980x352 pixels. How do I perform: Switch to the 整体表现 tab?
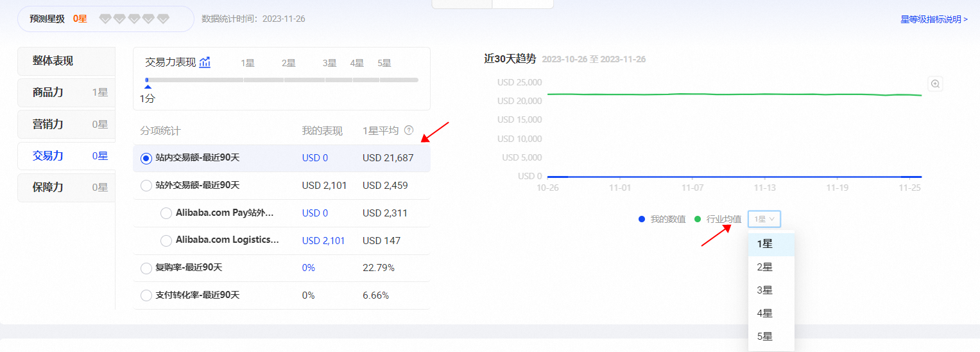(53, 61)
